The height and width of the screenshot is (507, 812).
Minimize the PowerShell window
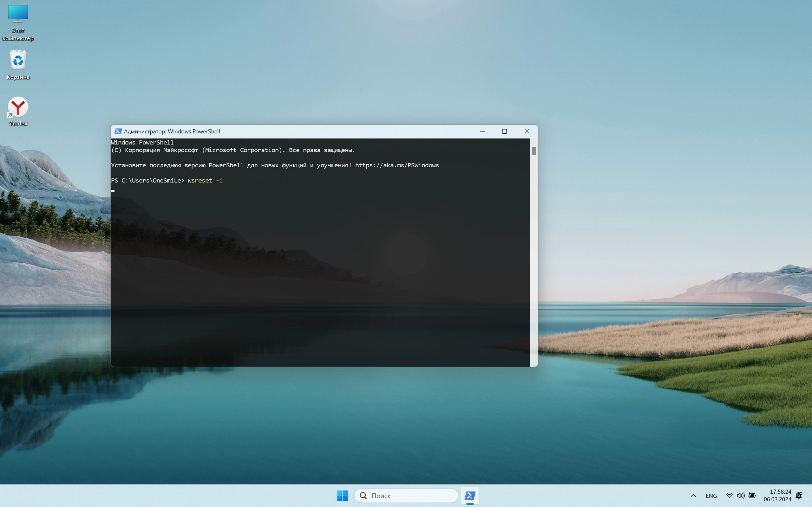tap(482, 131)
